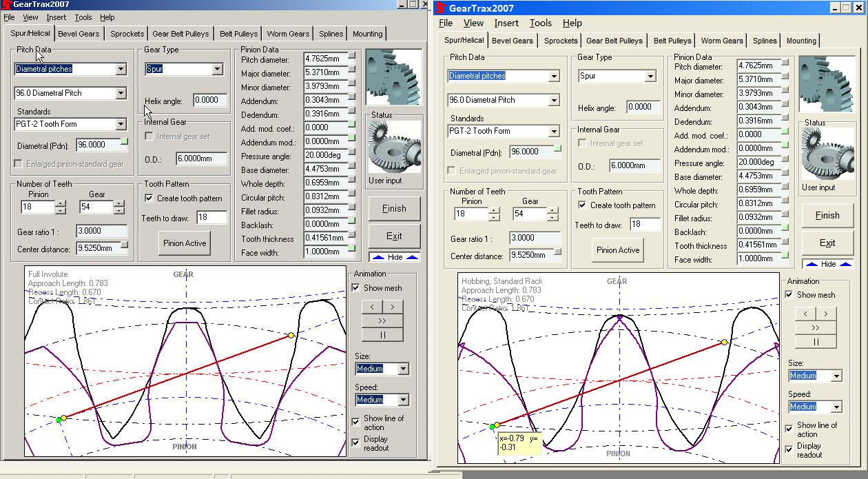Click Finish button in right window
This screenshot has height=479, width=868.
pos(827,216)
